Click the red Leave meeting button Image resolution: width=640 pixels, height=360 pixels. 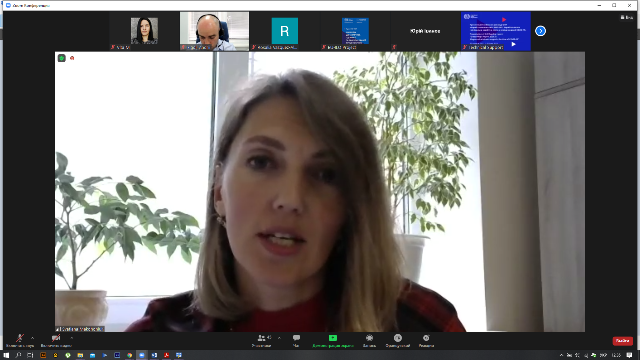pos(622,340)
